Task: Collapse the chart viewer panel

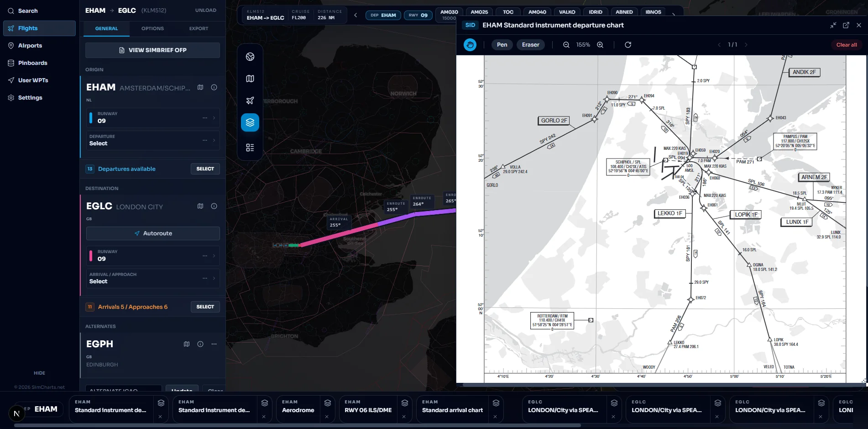Action: pos(833,25)
